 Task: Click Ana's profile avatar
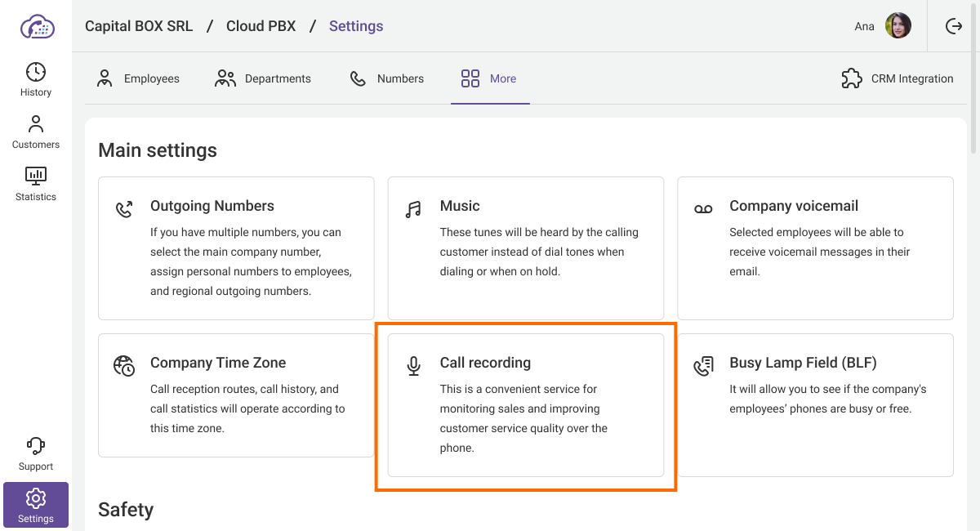(898, 26)
